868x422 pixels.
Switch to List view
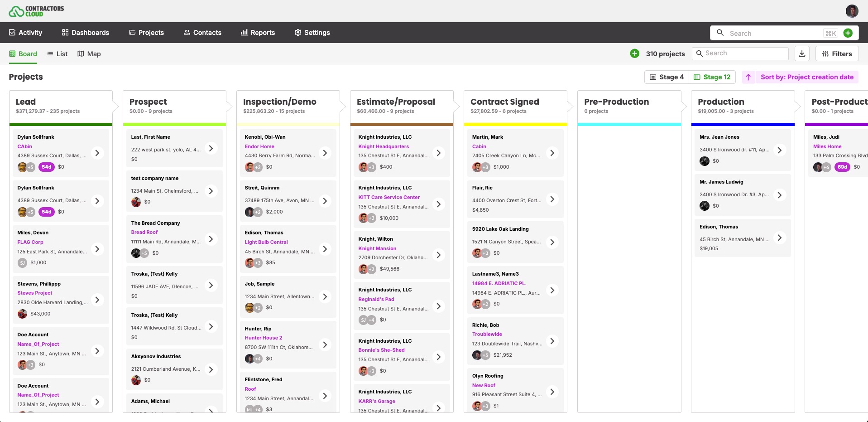pyautogui.click(x=58, y=54)
